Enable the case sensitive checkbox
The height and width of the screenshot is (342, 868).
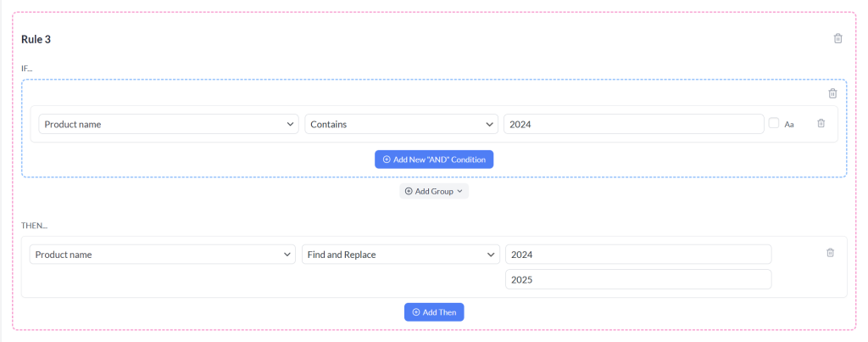(773, 123)
